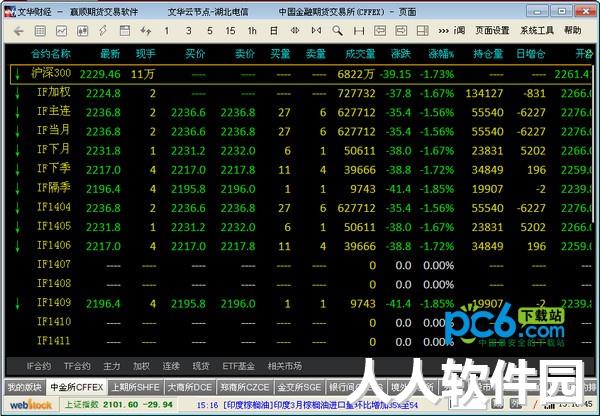Screen dimensions: 600x416
Task: Switch to the IF合约 sub-tab
Action: click(39, 366)
